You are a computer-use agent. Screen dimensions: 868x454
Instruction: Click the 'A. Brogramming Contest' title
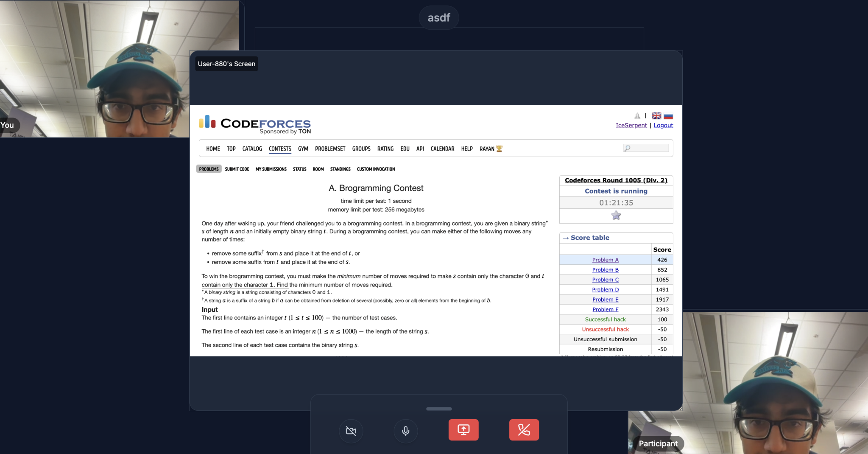coord(376,188)
